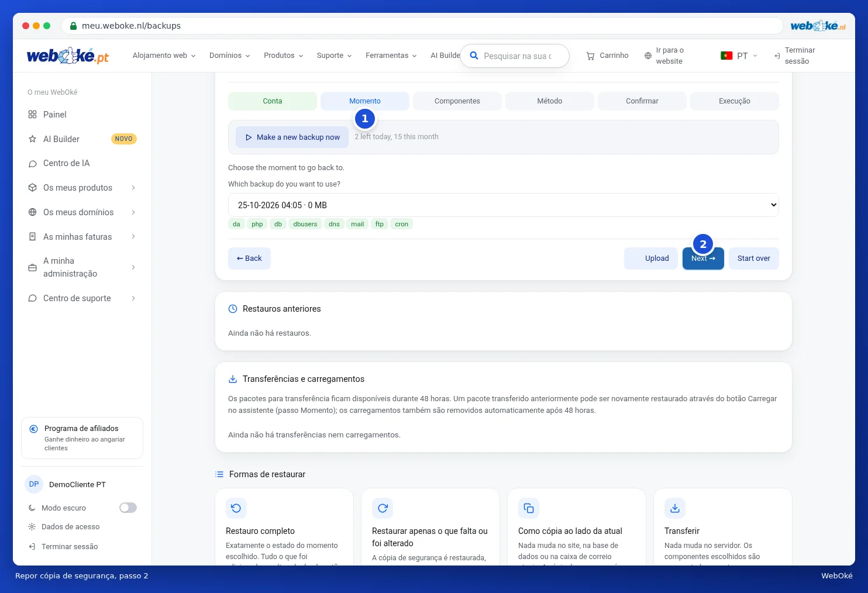Screen dimensions: 868x593
Task: Expand the Domínios menu
Action: pos(230,56)
